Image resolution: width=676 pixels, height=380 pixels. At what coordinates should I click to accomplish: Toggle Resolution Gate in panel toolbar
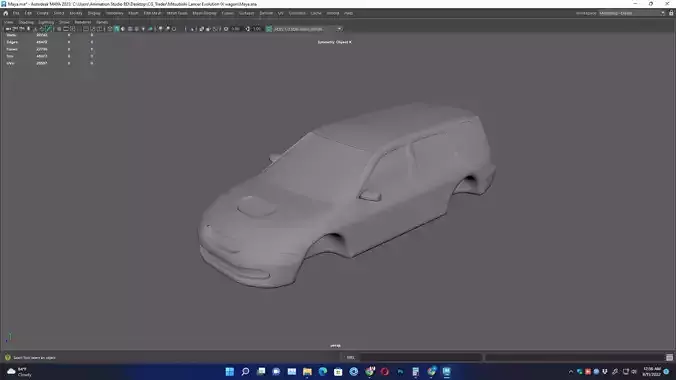[x=72, y=29]
